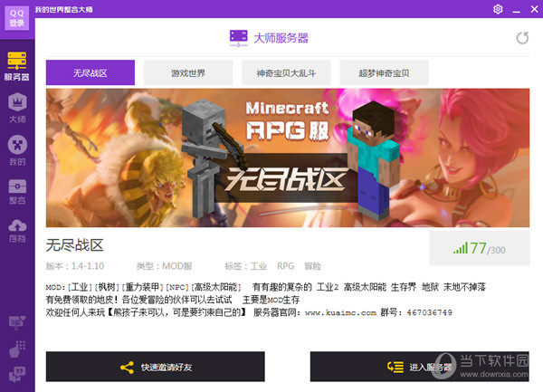Switch to the 神奇宝贝大乱斗 tab
The height and width of the screenshot is (392, 543).
(x=286, y=72)
